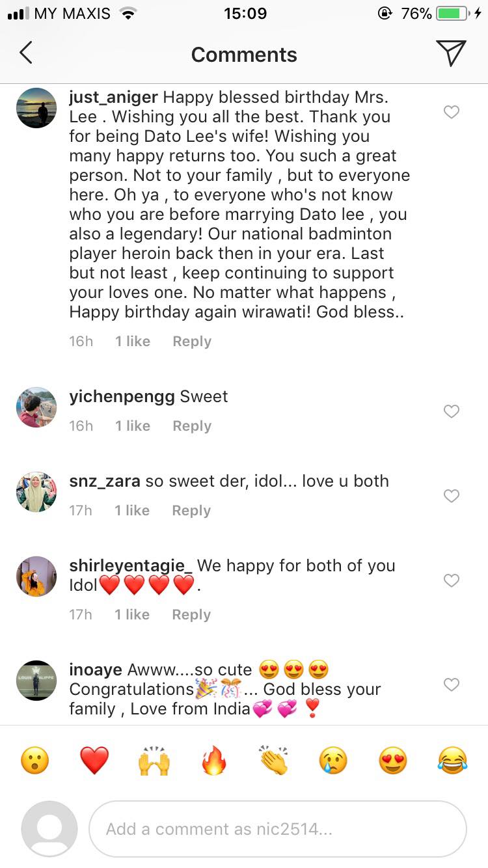Like just_aniger's birthday comment
The width and height of the screenshot is (488, 868).
pyautogui.click(x=451, y=112)
